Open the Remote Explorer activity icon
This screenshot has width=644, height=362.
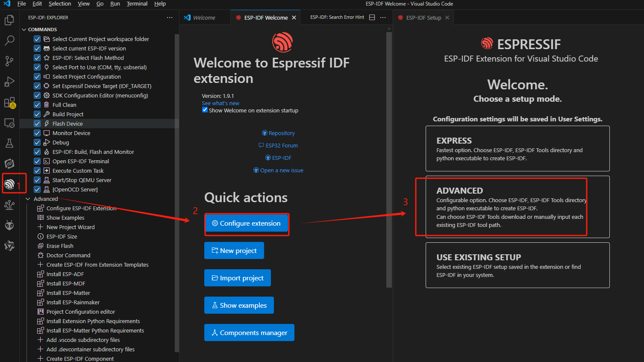coord(9,123)
